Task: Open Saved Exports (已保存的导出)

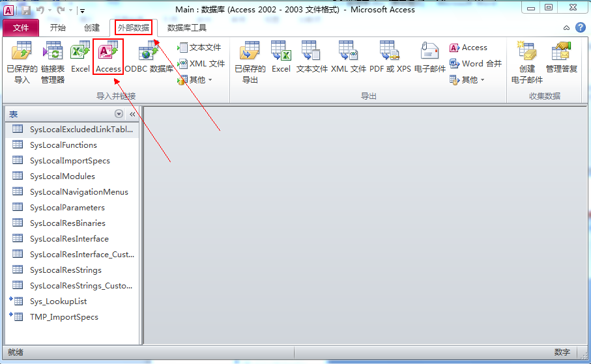Action: pyautogui.click(x=250, y=63)
